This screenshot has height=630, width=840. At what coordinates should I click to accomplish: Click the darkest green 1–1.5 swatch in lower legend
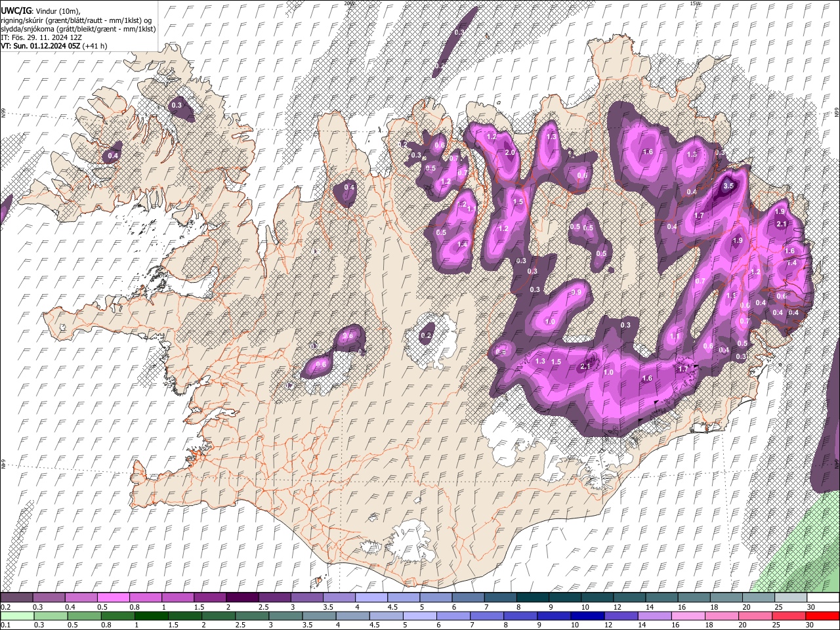click(152, 616)
